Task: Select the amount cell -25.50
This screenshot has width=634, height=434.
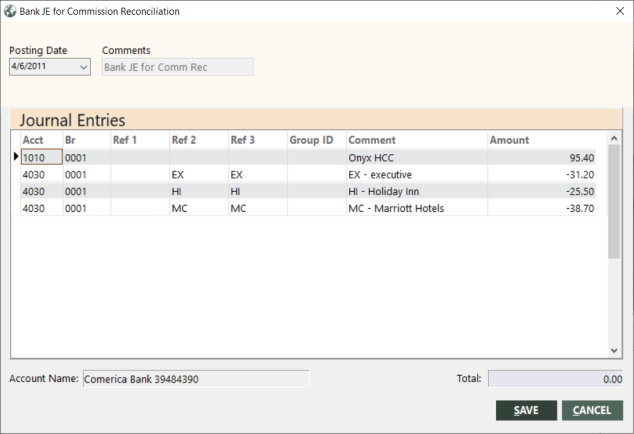Action: pos(542,191)
